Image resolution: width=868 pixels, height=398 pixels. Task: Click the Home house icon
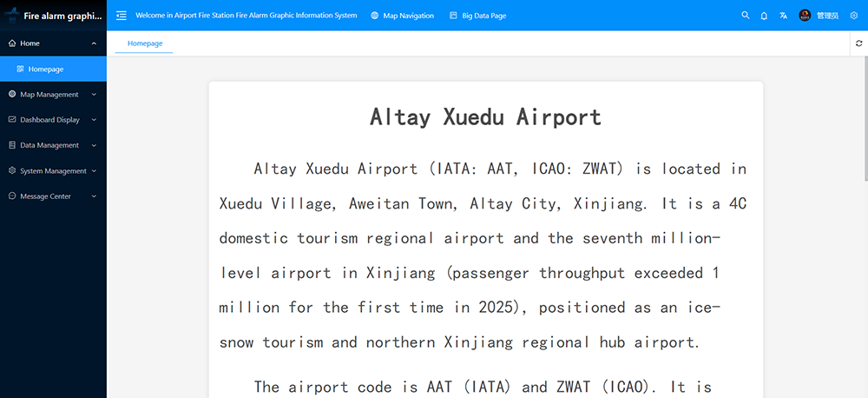pos(12,43)
